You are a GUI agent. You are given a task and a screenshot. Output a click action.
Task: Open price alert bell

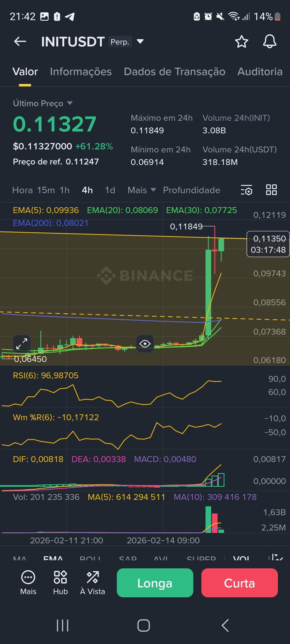pos(270,42)
